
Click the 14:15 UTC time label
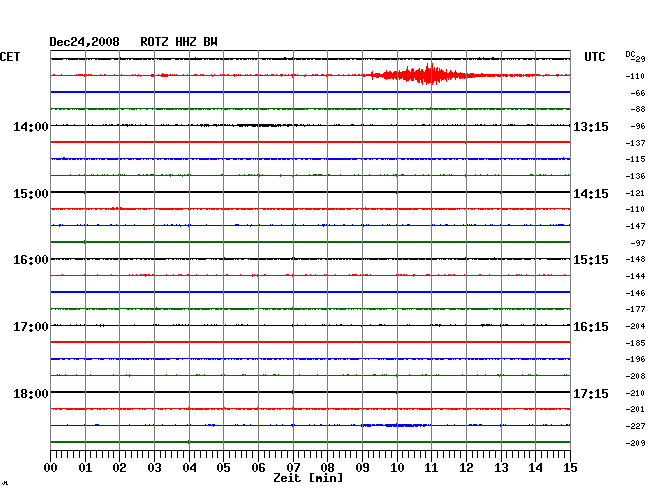(x=591, y=194)
